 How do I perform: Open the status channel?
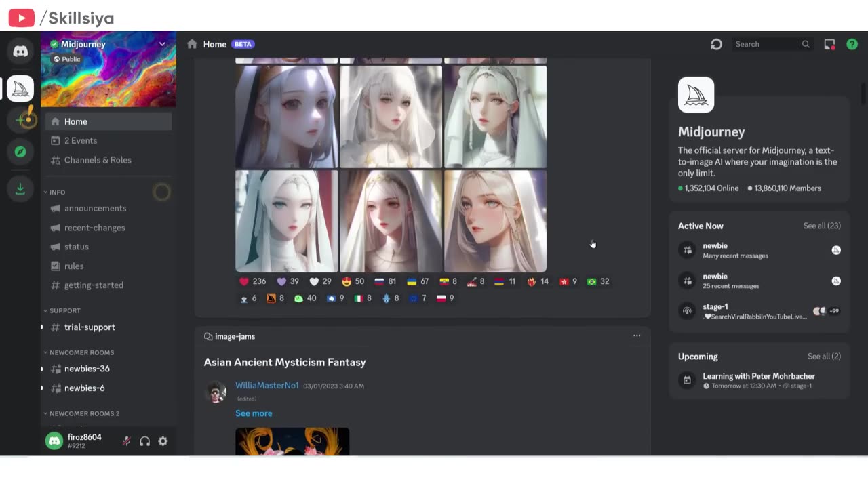[x=108, y=247]
